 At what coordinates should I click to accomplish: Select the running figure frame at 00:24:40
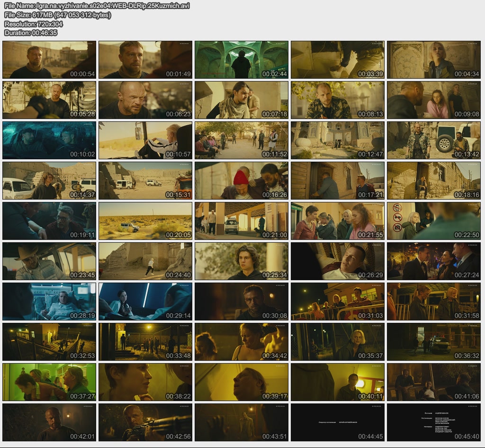click(145, 261)
